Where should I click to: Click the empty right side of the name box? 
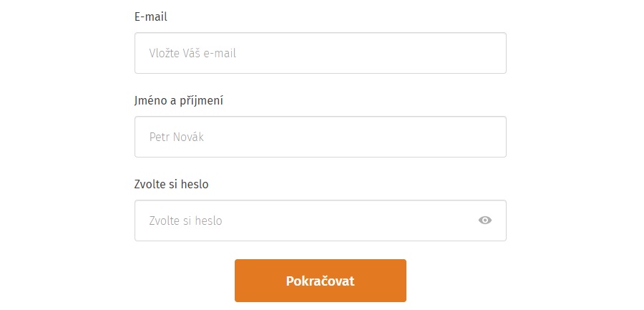coord(411,137)
